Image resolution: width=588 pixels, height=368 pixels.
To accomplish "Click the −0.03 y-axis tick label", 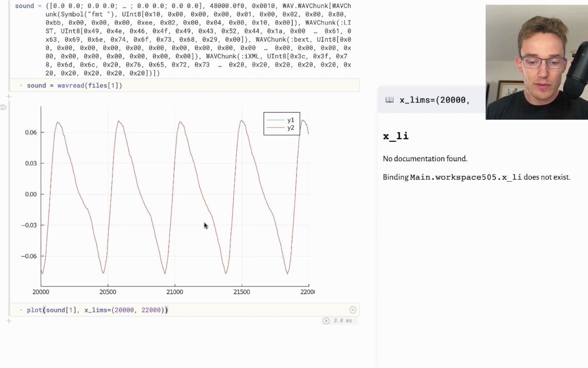I will pos(29,225).
